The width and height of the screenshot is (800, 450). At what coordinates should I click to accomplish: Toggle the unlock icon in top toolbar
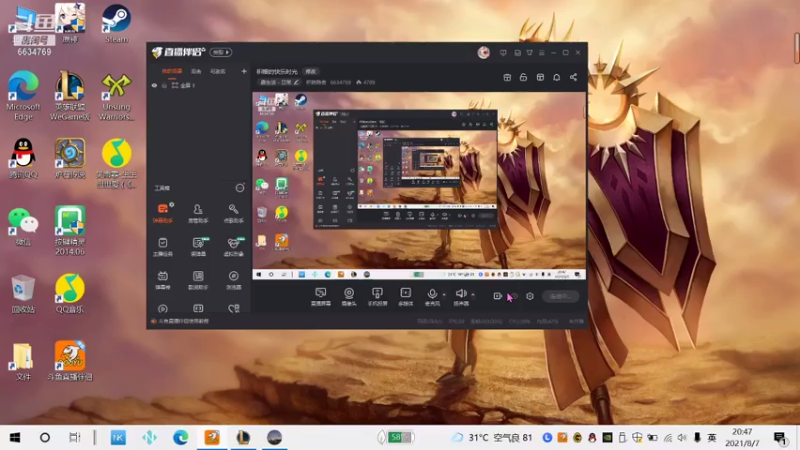coord(523,77)
